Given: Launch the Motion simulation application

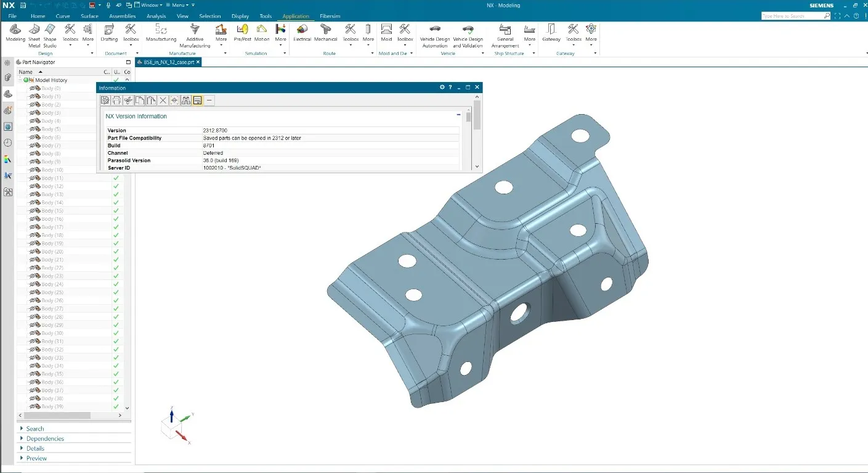Looking at the screenshot, I should pyautogui.click(x=262, y=33).
